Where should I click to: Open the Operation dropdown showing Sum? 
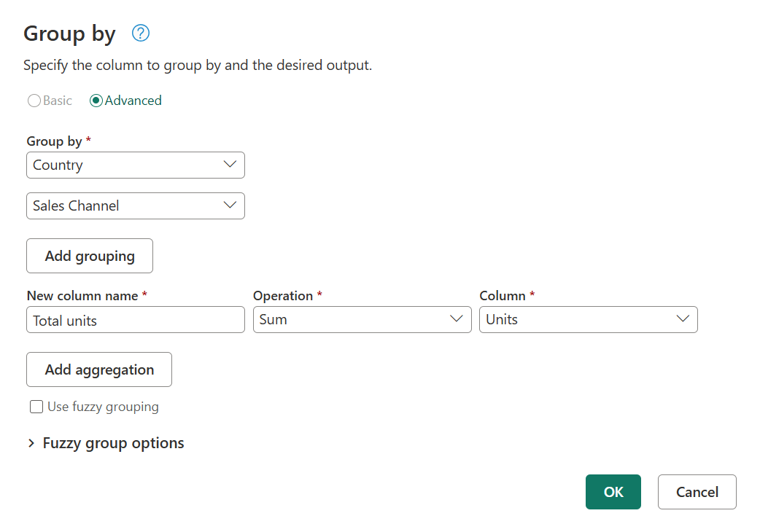(x=362, y=319)
